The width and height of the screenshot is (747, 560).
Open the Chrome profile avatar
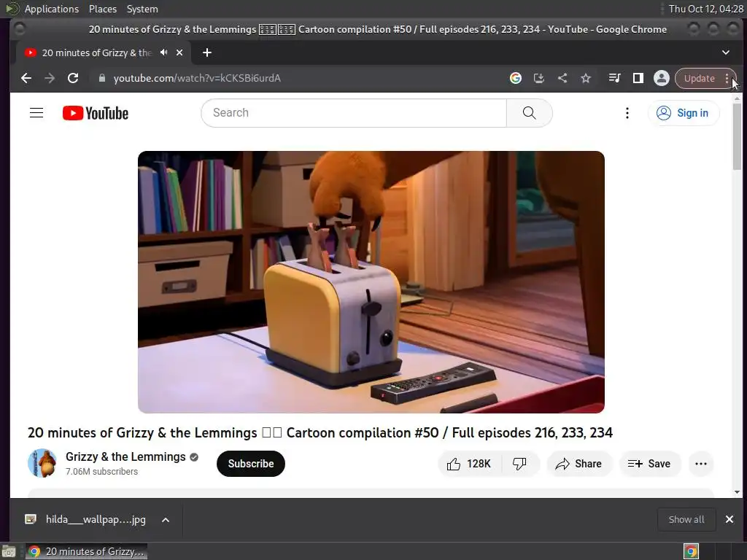coord(661,78)
